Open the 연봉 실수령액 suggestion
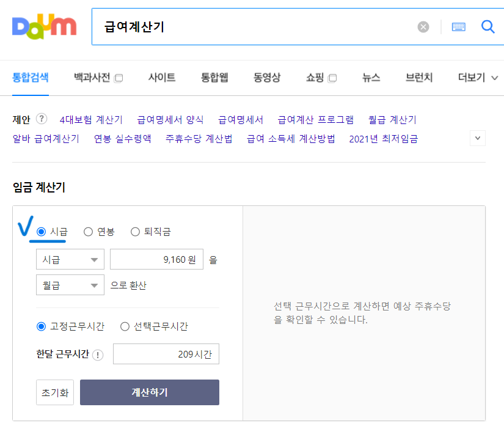This screenshot has height=426, width=504. (122, 139)
